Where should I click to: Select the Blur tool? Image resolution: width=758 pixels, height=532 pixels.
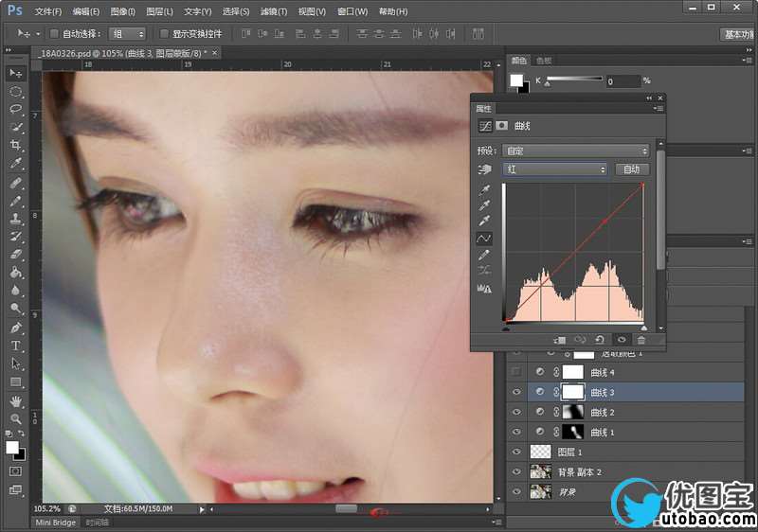click(16, 290)
